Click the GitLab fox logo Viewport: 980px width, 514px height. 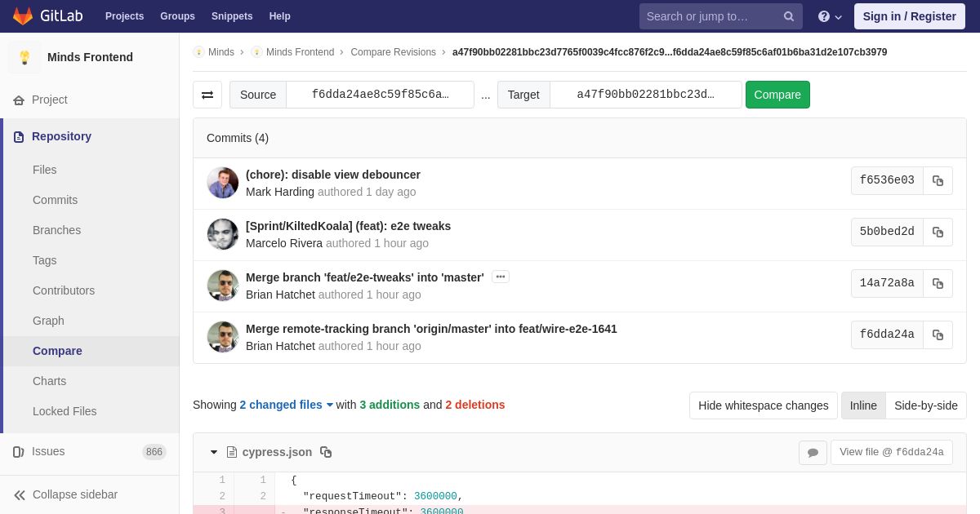(x=23, y=16)
